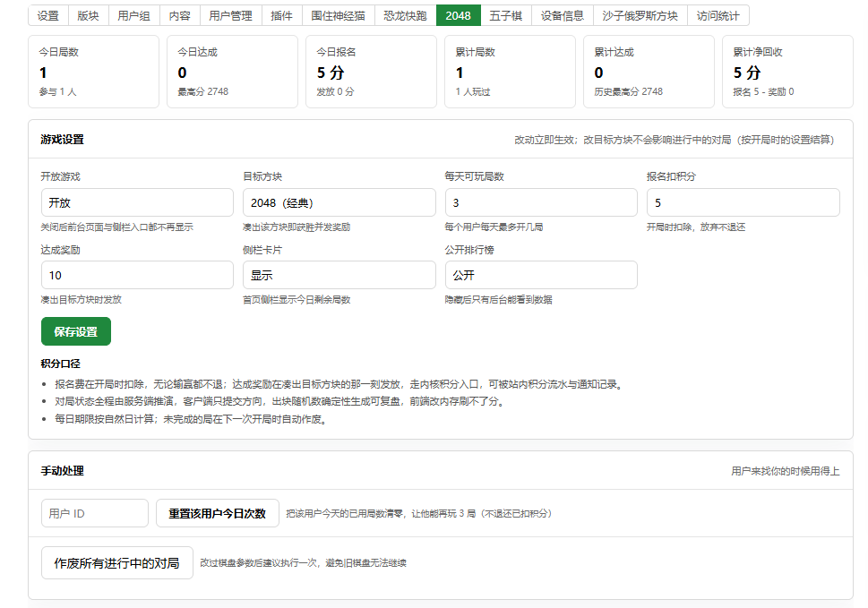Click the hint 每个用户每天最多开几局
The width and height of the screenshot is (868, 608).
pyautogui.click(x=494, y=227)
